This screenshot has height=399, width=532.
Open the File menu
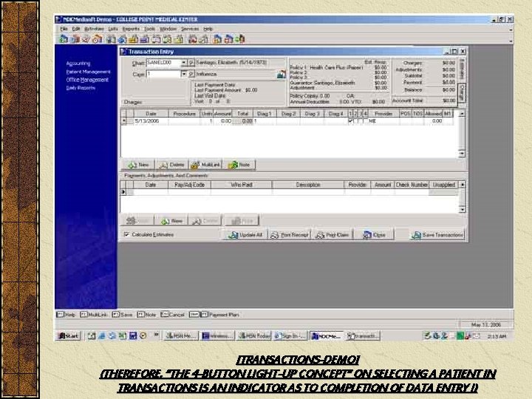(x=64, y=29)
